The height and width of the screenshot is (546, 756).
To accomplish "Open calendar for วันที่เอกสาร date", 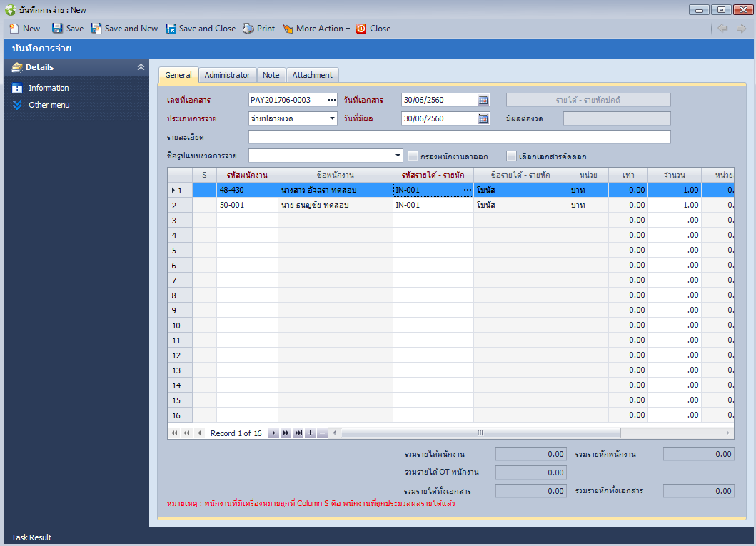I will point(483,100).
